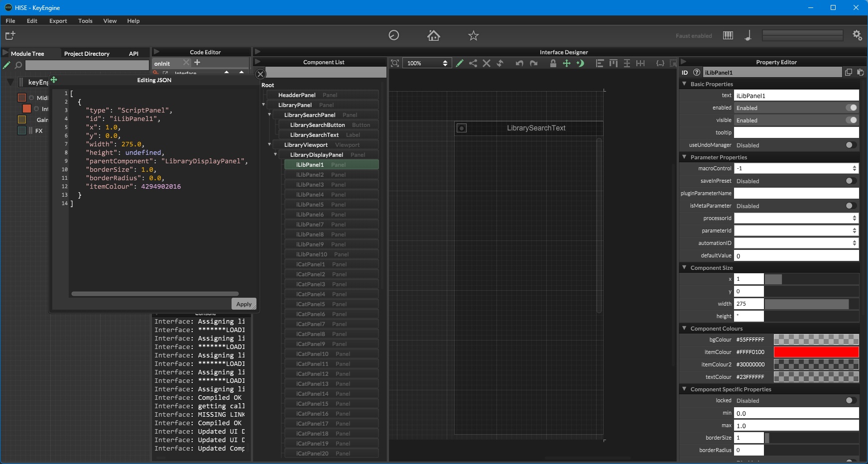Open the Export menu
868x464 pixels.
pos(58,21)
